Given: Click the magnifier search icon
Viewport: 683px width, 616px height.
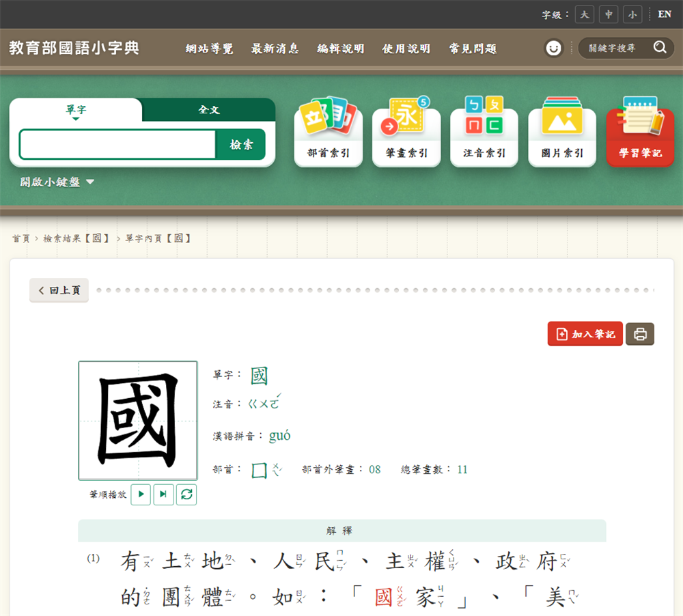Looking at the screenshot, I should click(x=659, y=48).
